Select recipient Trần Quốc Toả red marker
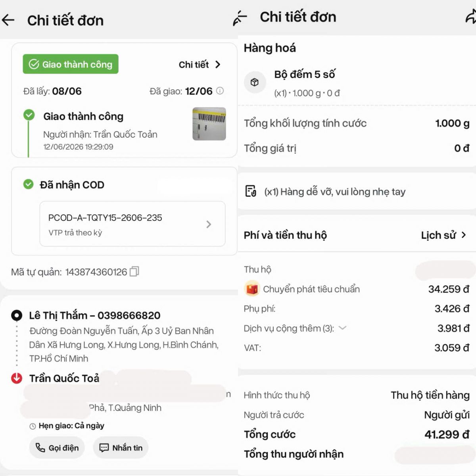The width and height of the screenshot is (476, 476). tap(17, 378)
